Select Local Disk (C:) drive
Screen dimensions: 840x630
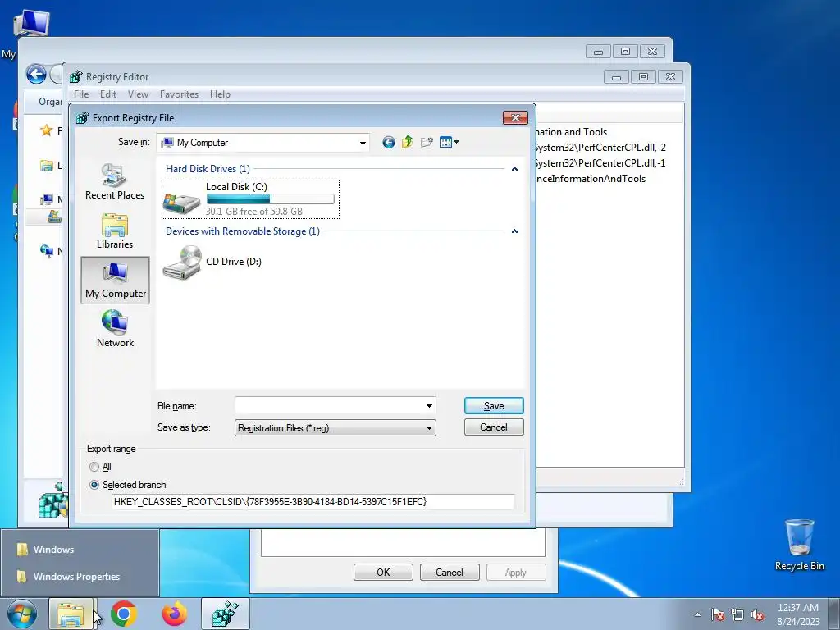tap(250, 199)
